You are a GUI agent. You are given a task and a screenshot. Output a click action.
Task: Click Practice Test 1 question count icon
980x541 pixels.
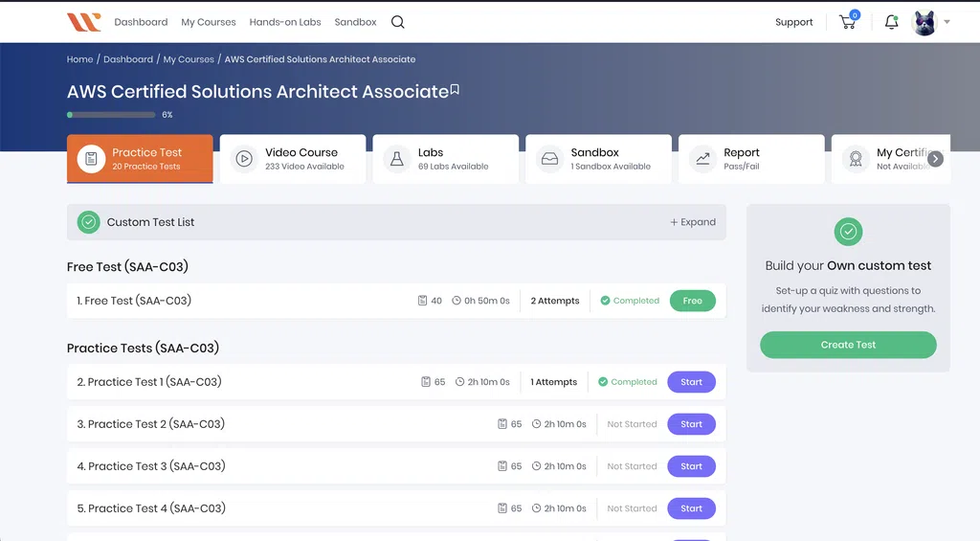426,382
